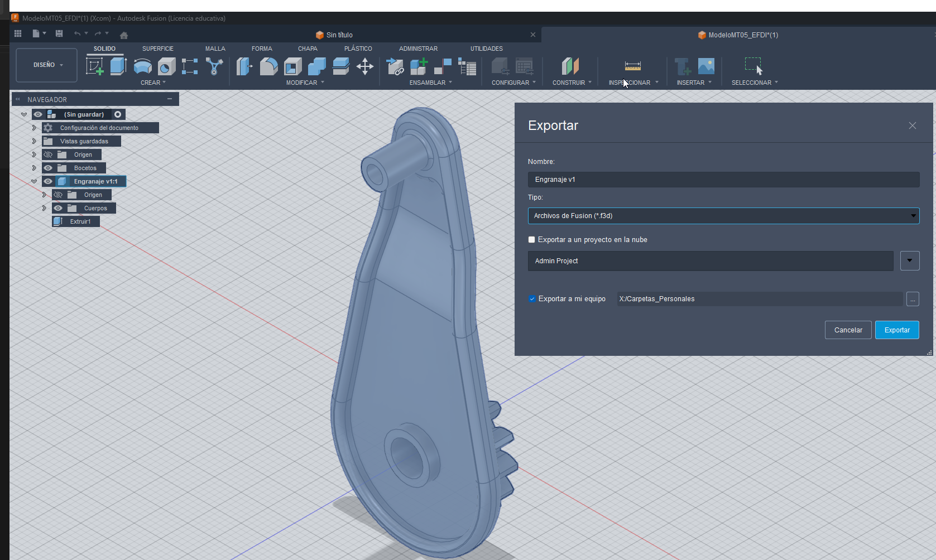
Task: Open the DISEÑO workspace dropdown
Action: [x=47, y=65]
